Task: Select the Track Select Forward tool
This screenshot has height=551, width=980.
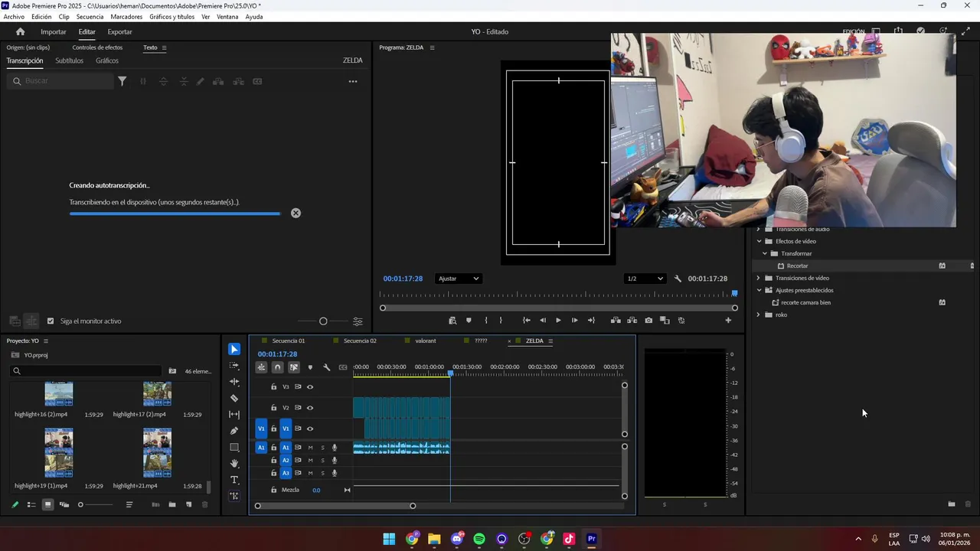Action: (234, 366)
